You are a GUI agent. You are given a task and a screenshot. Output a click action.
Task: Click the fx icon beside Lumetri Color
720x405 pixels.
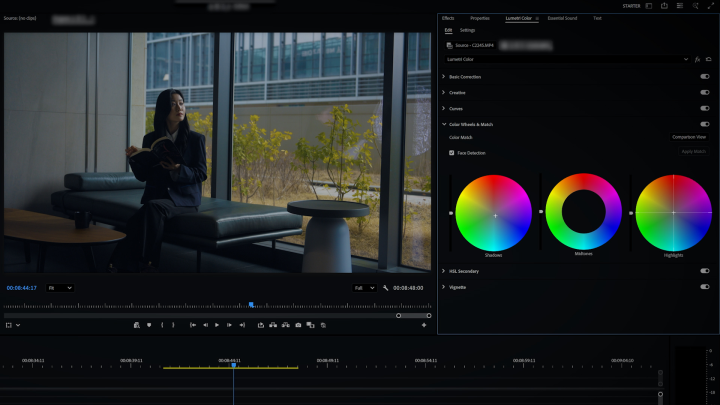(697, 59)
